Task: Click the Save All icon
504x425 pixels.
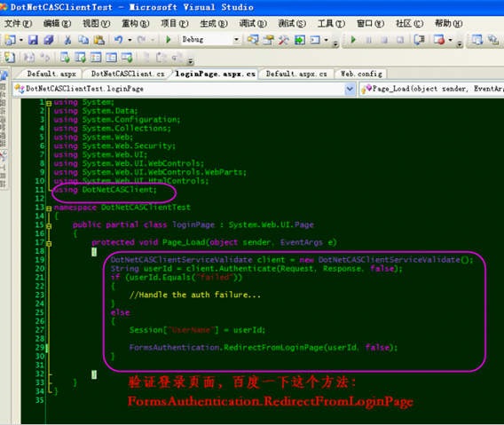Action: (x=49, y=40)
